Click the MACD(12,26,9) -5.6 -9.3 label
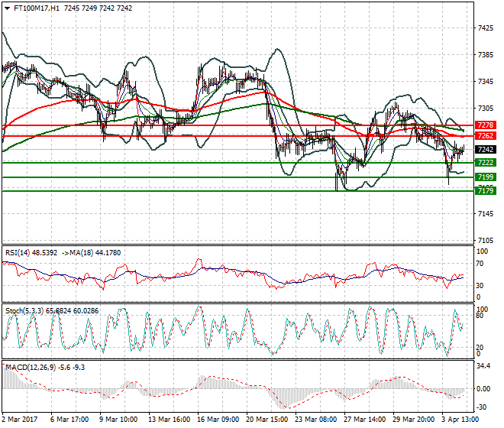 45,368
